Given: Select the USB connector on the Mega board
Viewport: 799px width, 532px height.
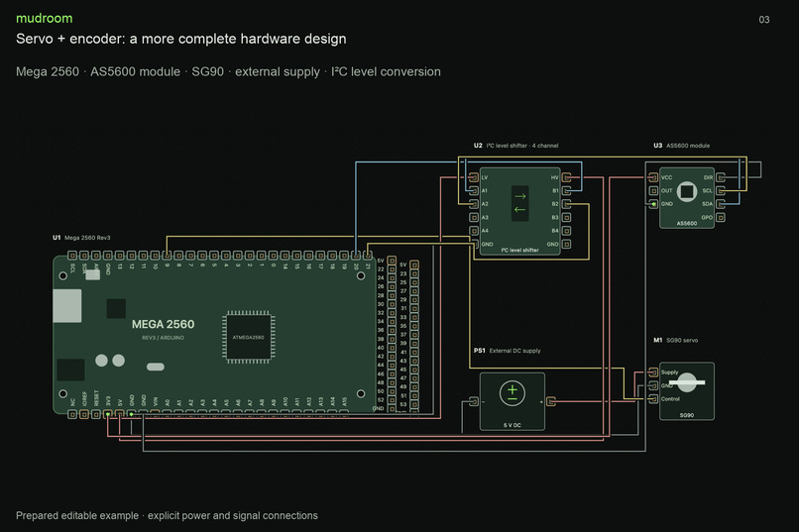Looking at the screenshot, I should coord(66,305).
